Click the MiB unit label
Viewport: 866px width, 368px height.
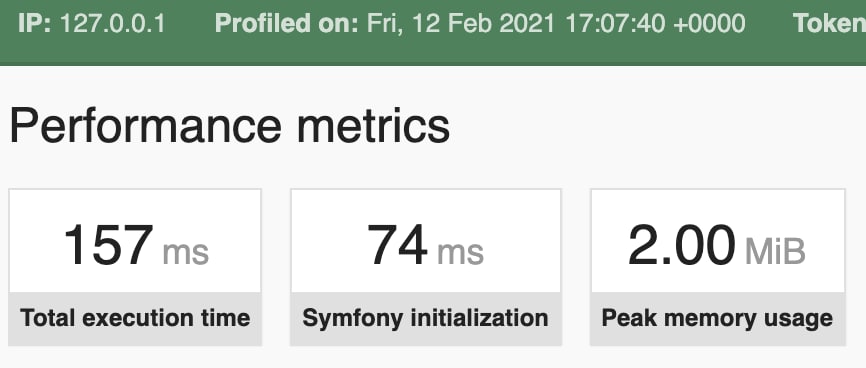[775, 251]
